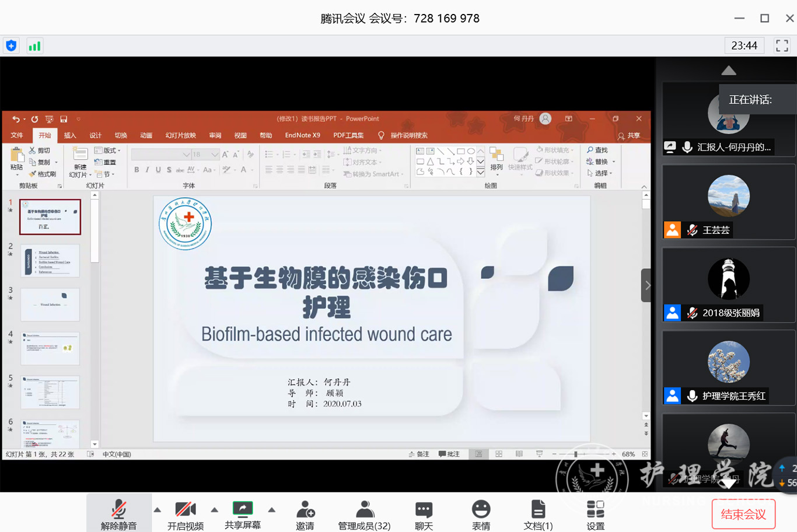Viewport: 797px width, 532px height.
Task: Click the 结束会议 (End Meeting) button
Action: [x=743, y=514]
